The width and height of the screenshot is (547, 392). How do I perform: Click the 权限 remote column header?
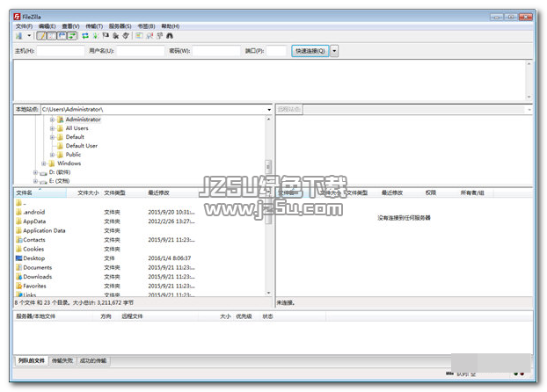point(431,192)
